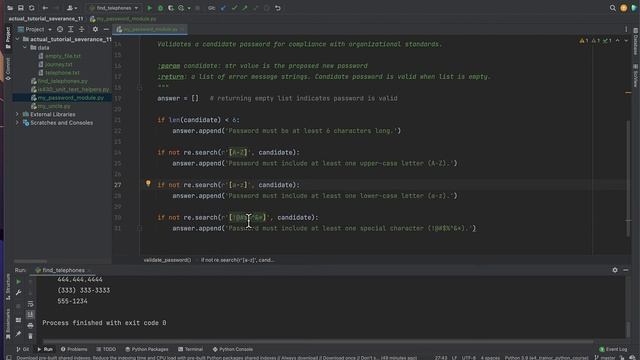Click Collapse All in Project panel

[82, 29]
